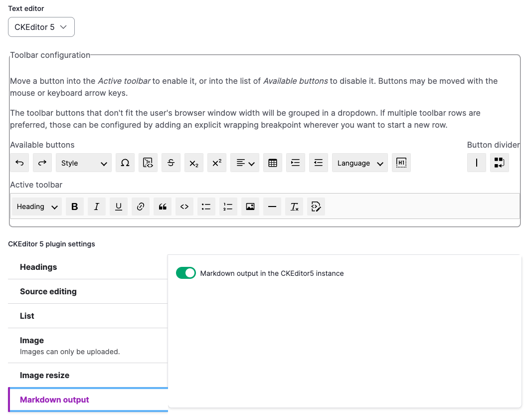The width and height of the screenshot is (530, 420).
Task: Click the Remove format button
Action: pos(294,207)
